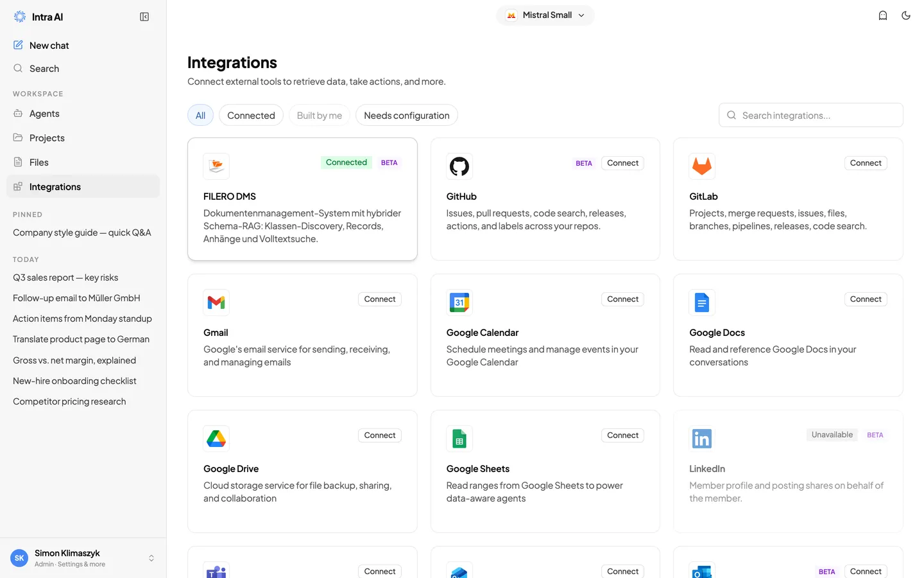Select Integrations in the sidebar

point(83,187)
